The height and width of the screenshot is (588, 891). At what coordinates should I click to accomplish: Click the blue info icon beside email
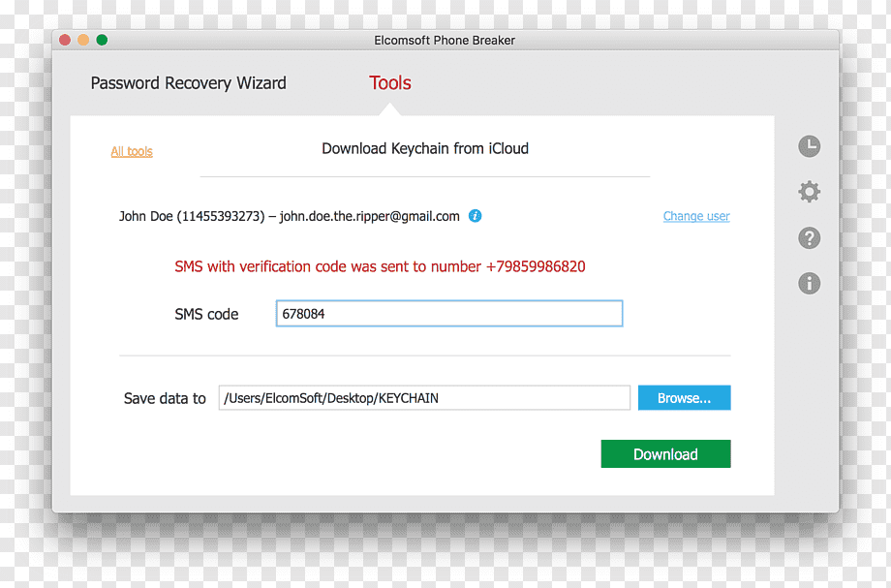tap(476, 216)
